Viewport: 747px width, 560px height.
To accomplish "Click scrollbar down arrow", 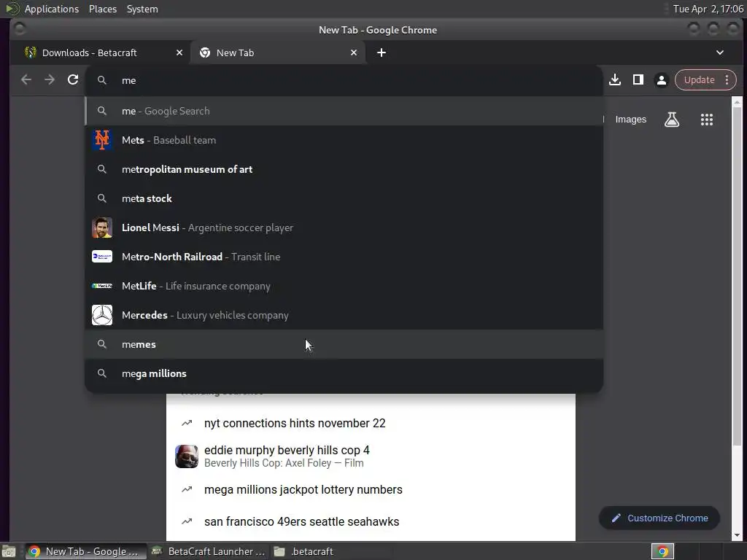I will pos(737,536).
